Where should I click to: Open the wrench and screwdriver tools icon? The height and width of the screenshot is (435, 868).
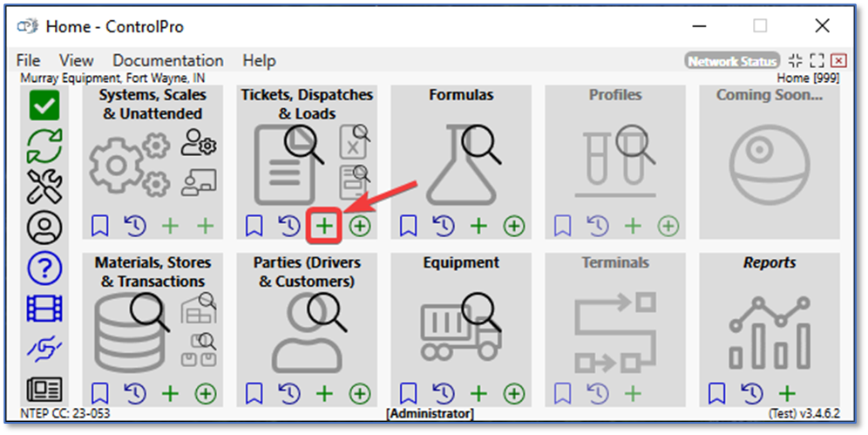(44, 187)
